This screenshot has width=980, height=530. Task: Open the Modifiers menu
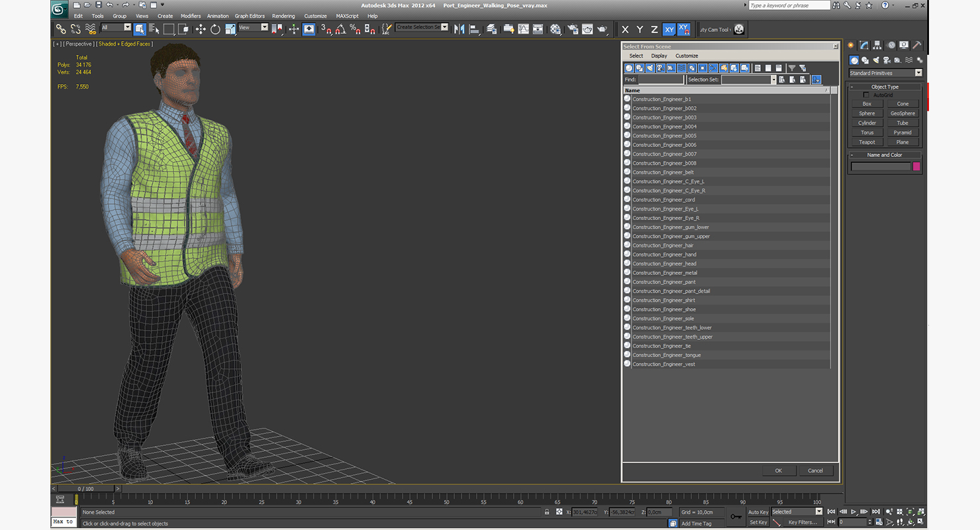click(x=191, y=16)
